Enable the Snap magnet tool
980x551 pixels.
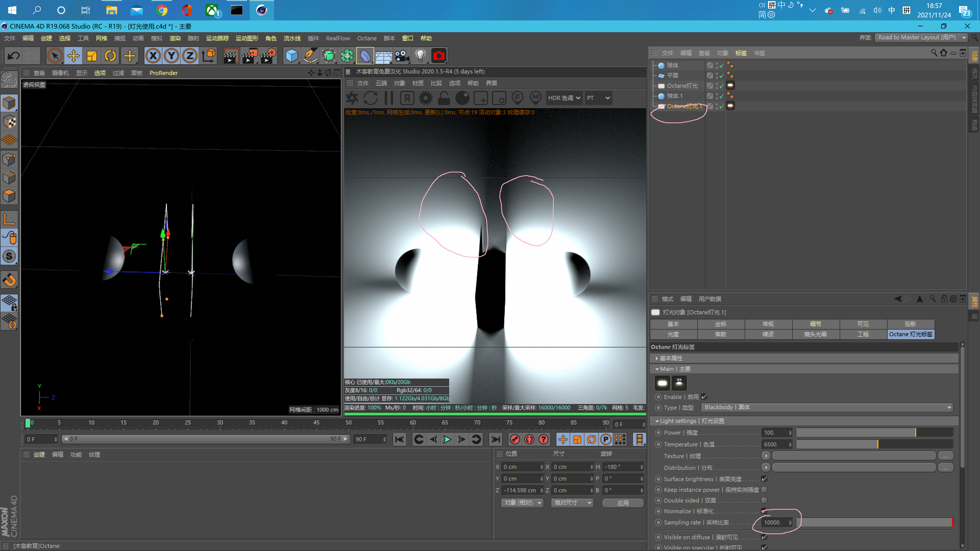(9, 280)
